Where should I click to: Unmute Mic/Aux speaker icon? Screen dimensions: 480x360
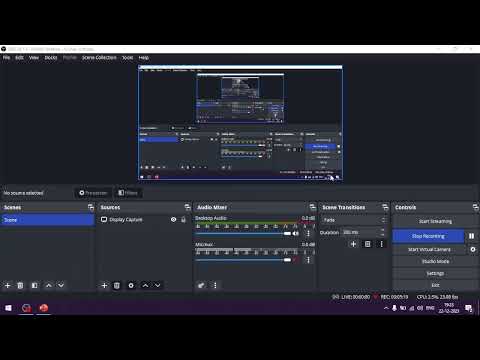pos(295,260)
